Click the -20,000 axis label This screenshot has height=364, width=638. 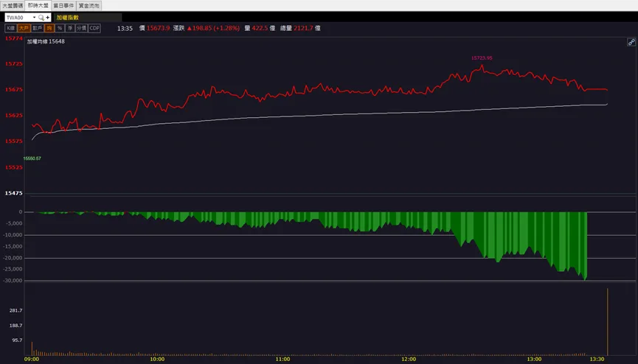[13, 257]
